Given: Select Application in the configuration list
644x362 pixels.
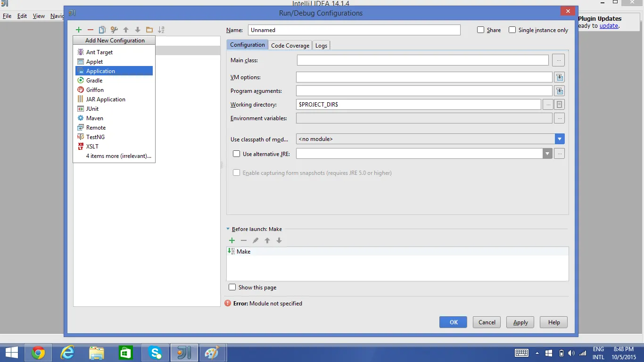Looking at the screenshot, I should click(114, 71).
